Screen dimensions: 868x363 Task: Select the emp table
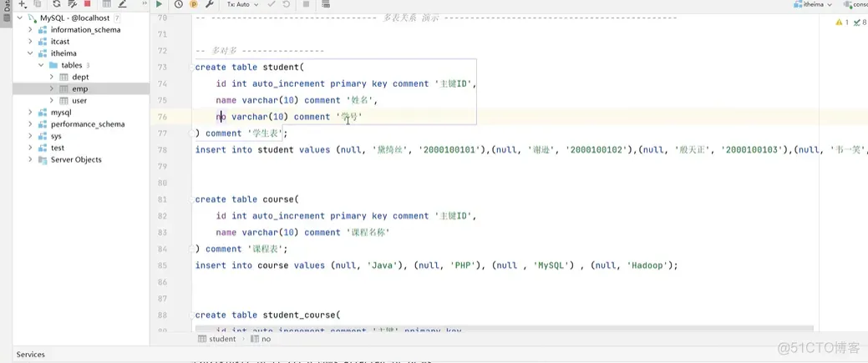click(79, 88)
